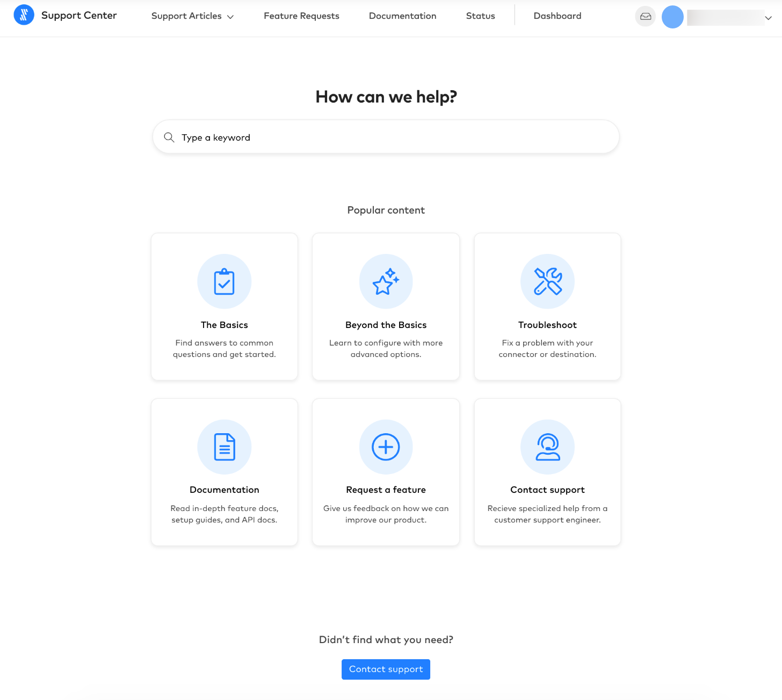Open the account menu chevron
Screen dimensions: 782x700
[769, 18]
